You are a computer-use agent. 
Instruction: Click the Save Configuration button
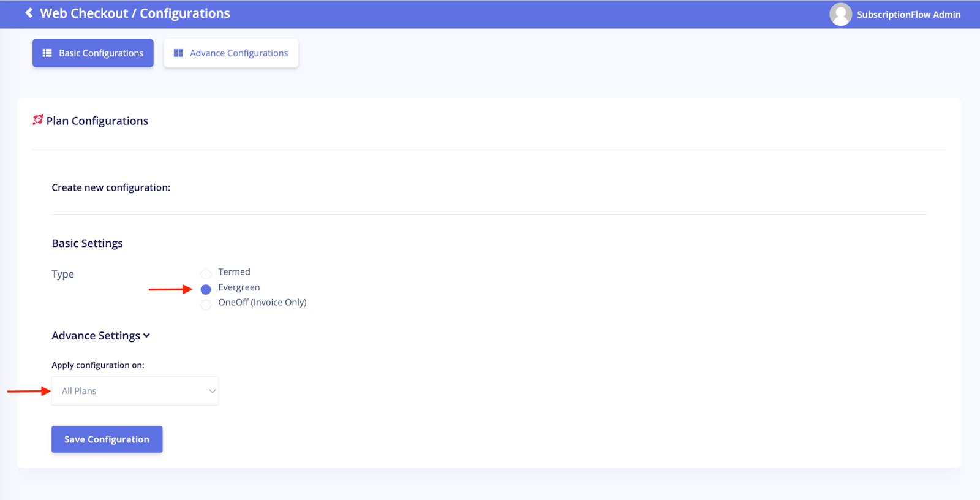pyautogui.click(x=107, y=439)
